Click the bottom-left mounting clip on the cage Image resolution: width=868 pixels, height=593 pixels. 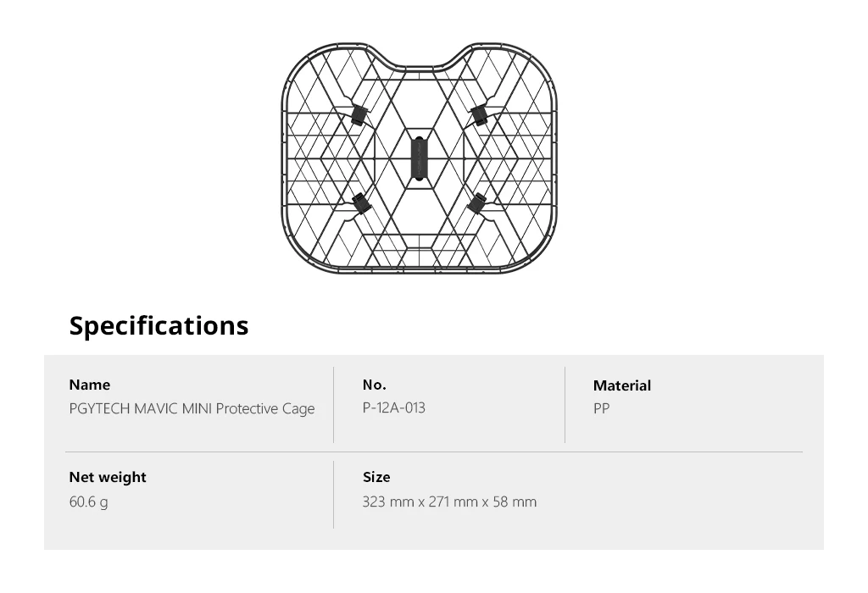[361, 203]
